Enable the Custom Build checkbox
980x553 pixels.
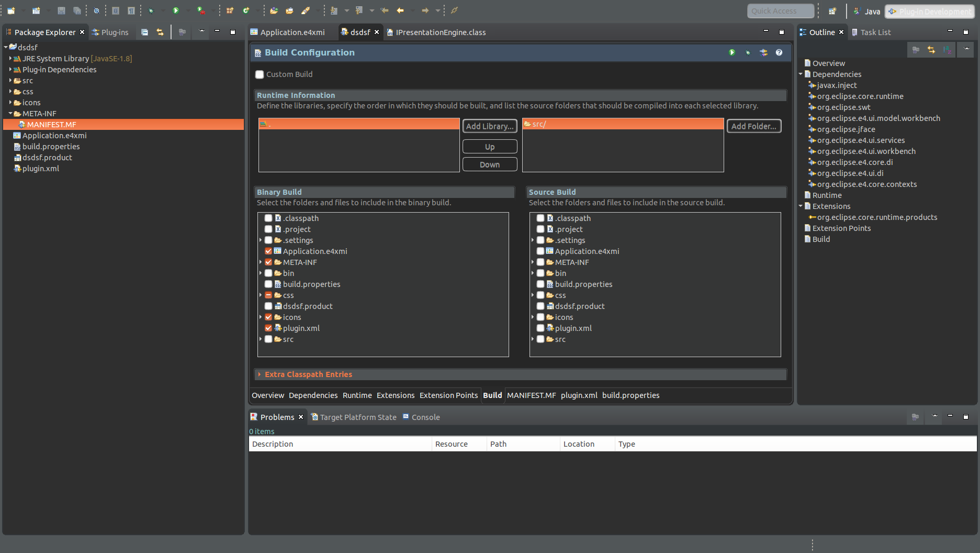[x=260, y=74]
